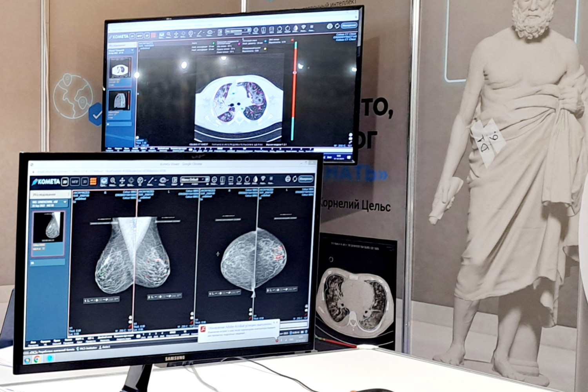Open the preset dropdown in upper viewer toolbar
This screenshot has height=392, width=588.
(238, 31)
